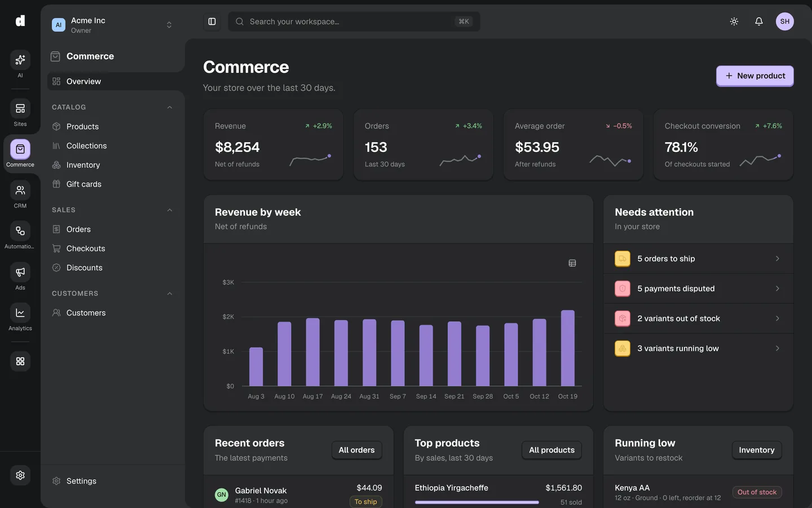Click the Gabriel Novak order row name
Viewport: 812px width, 508px height.
261,491
